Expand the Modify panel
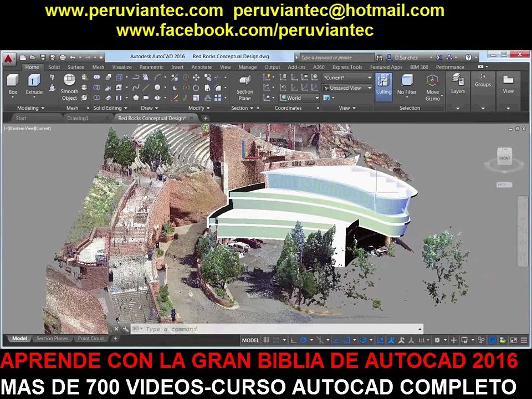 [199, 108]
